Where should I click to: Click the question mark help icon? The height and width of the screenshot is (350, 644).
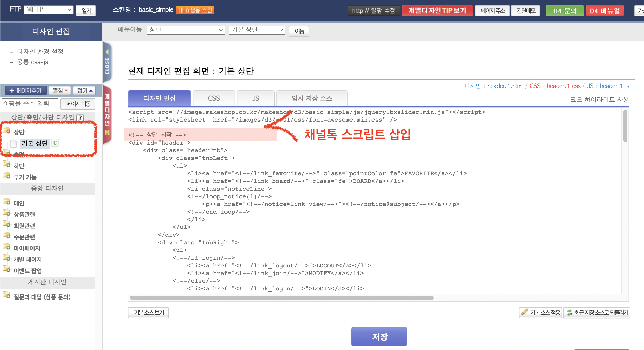[x=80, y=117]
